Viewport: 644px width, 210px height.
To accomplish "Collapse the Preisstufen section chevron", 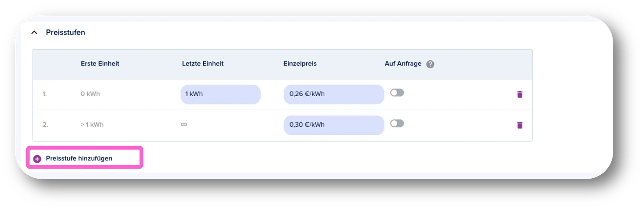I will pyautogui.click(x=34, y=32).
